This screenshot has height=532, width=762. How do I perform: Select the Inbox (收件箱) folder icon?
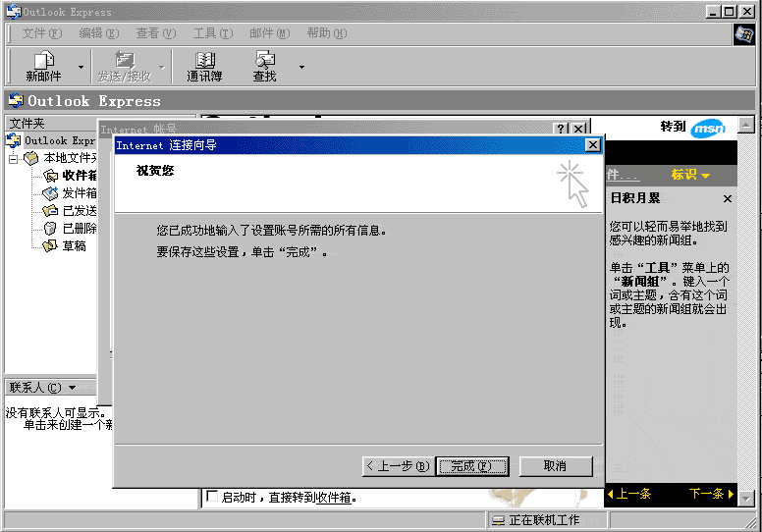[50, 176]
